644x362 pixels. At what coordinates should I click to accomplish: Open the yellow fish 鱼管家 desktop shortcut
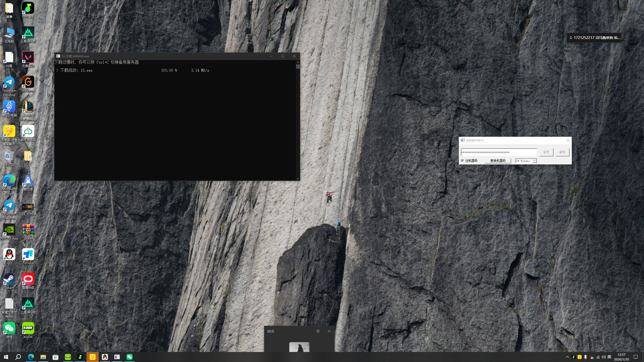9,135
